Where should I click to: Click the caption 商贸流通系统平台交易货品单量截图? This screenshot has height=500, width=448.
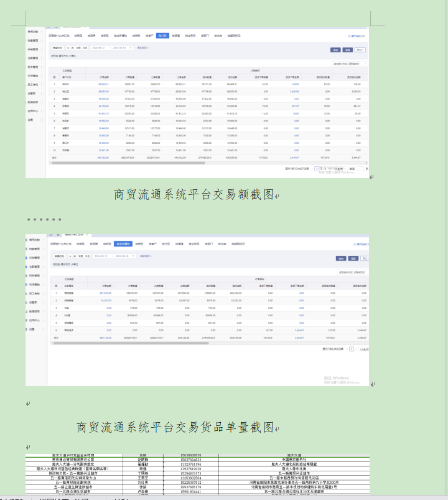[175, 427]
